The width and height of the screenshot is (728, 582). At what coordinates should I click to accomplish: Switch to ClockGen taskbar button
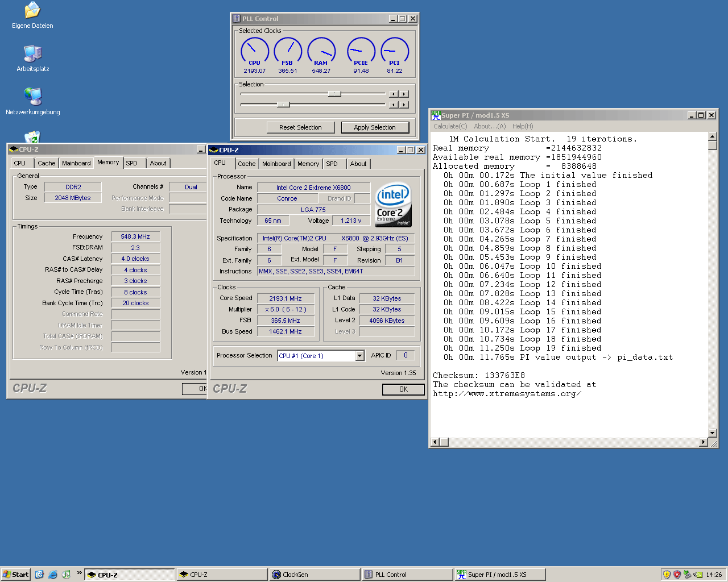point(314,575)
